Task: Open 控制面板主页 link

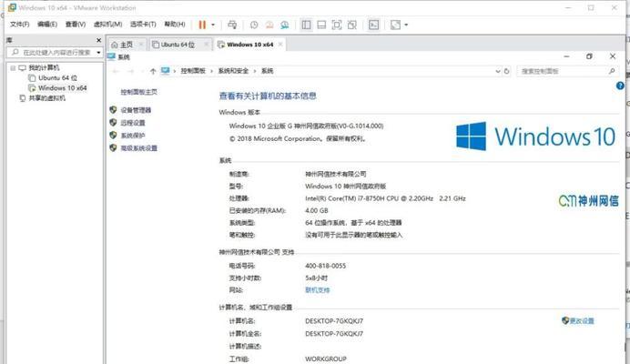Action: (x=139, y=92)
